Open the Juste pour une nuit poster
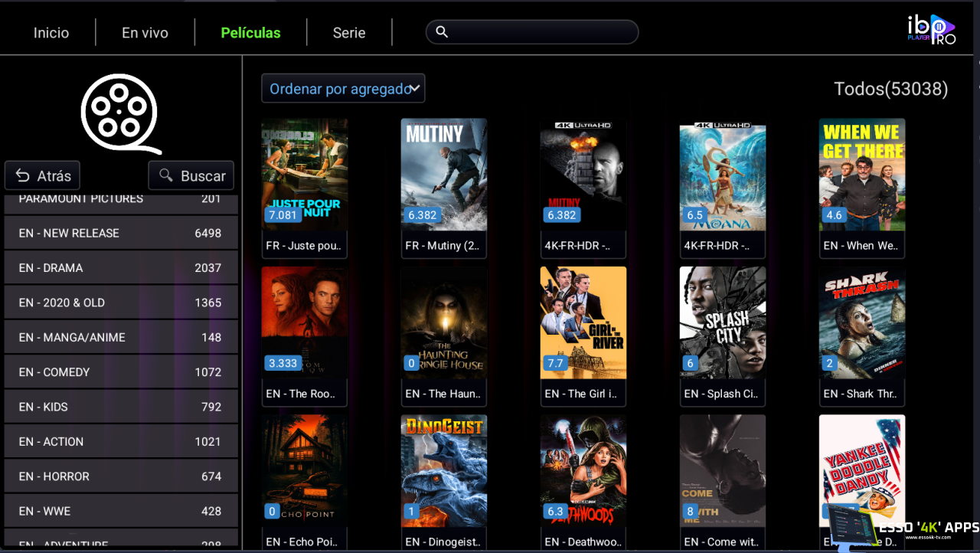 (305, 174)
